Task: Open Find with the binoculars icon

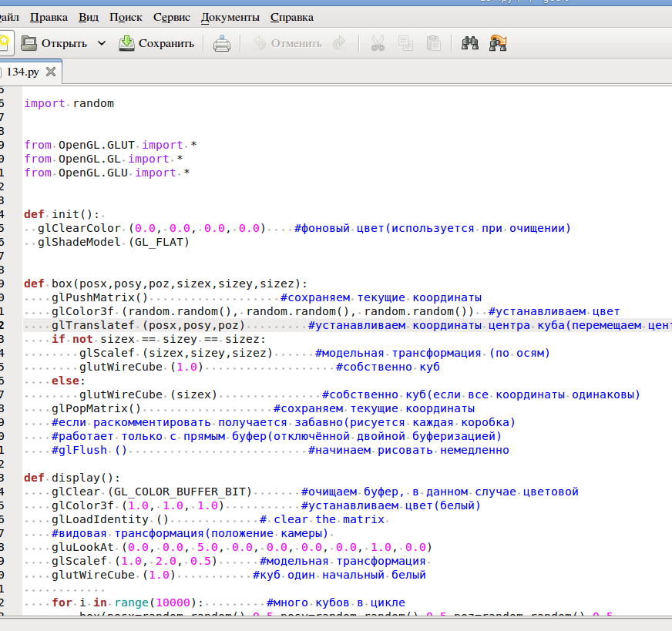Action: click(x=470, y=43)
